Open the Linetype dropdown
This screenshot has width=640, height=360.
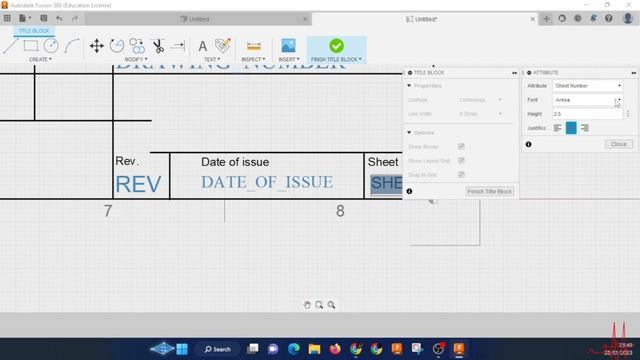pyautogui.click(x=480, y=100)
